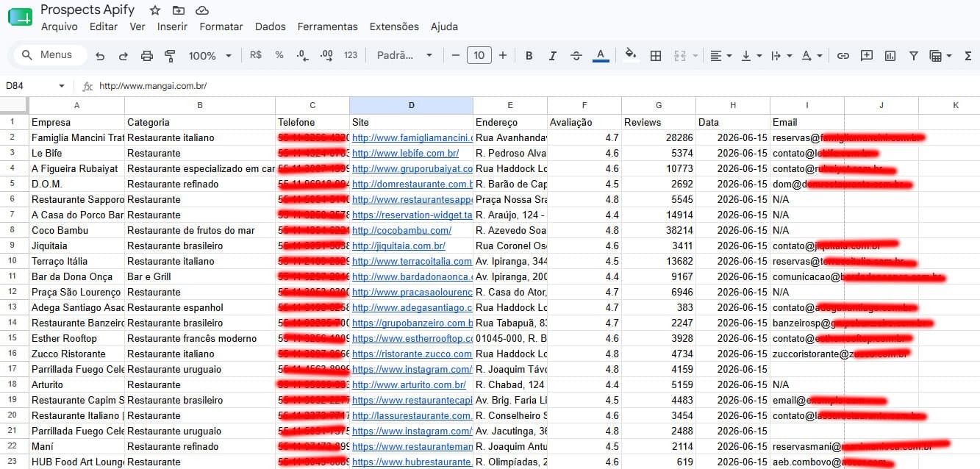The height and width of the screenshot is (469, 980).
Task: Open the zoom 100% dropdown
Action: pyautogui.click(x=210, y=56)
